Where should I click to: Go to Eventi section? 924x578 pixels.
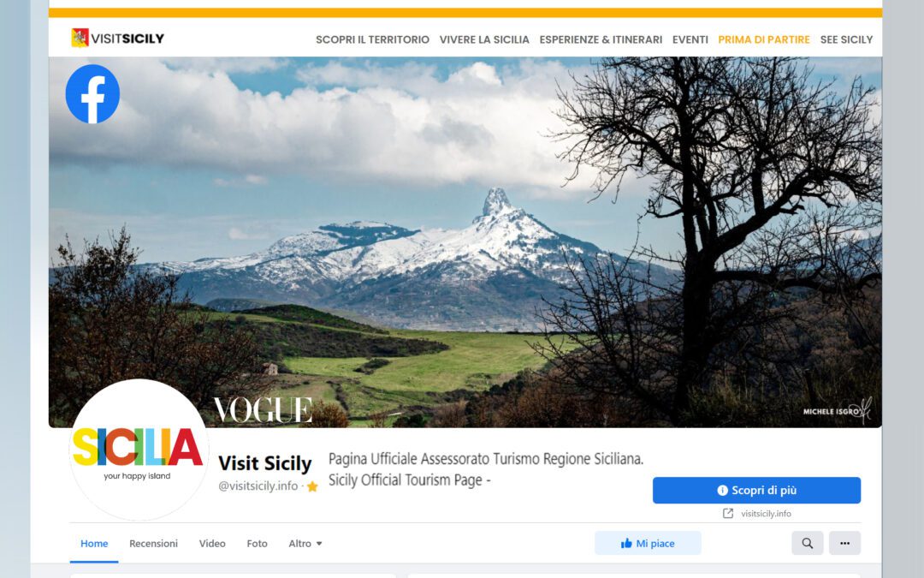click(x=690, y=39)
